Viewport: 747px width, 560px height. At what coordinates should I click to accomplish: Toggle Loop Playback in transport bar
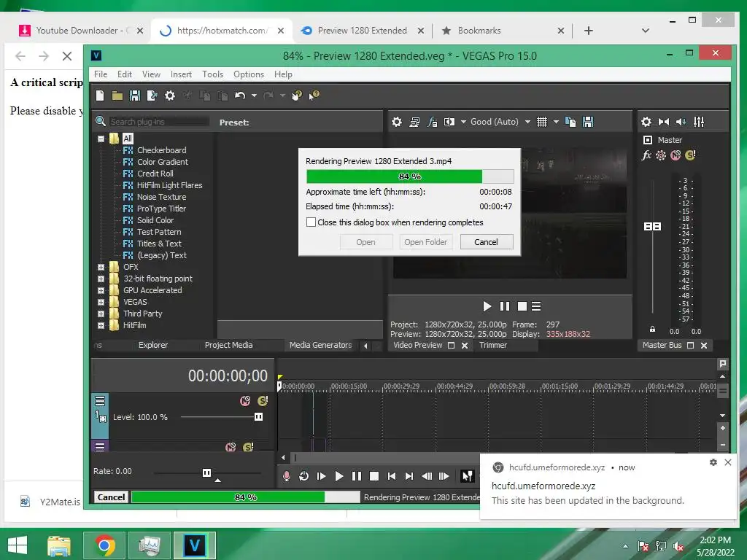[303, 476]
